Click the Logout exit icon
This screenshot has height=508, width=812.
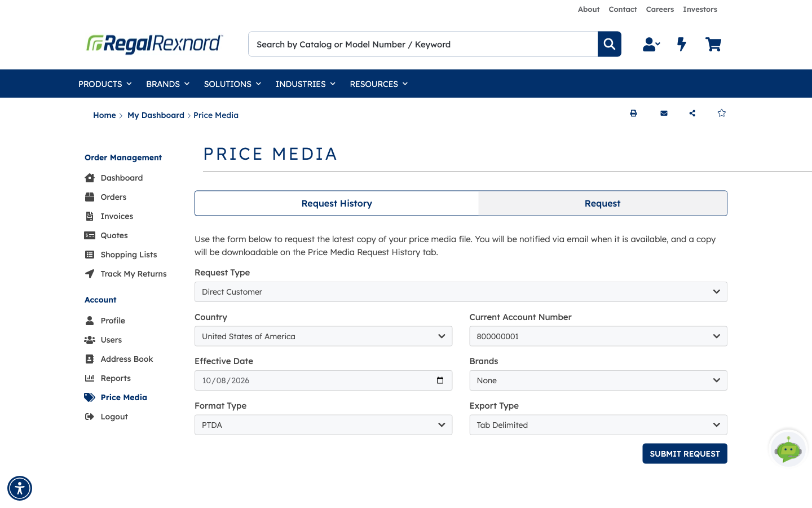point(90,417)
